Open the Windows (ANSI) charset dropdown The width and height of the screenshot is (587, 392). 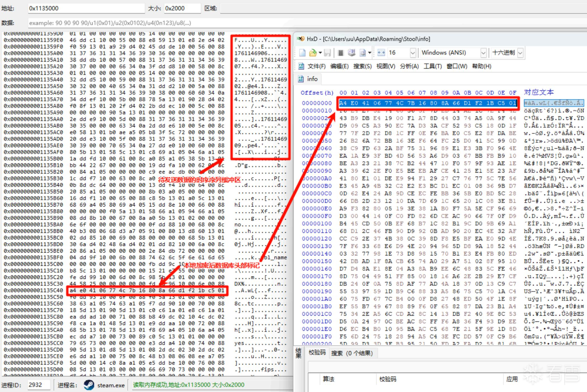483,53
